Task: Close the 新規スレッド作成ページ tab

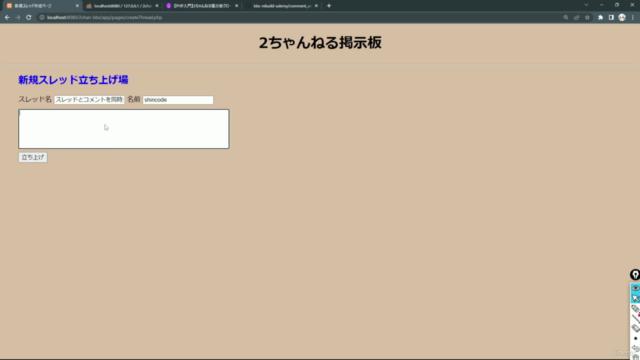Action: (x=77, y=6)
